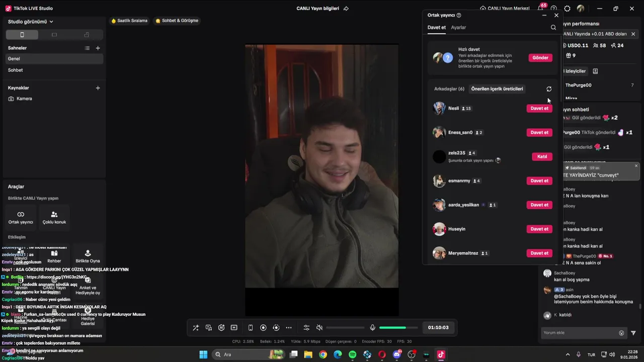Open the settings gear in title bar

coord(568,9)
